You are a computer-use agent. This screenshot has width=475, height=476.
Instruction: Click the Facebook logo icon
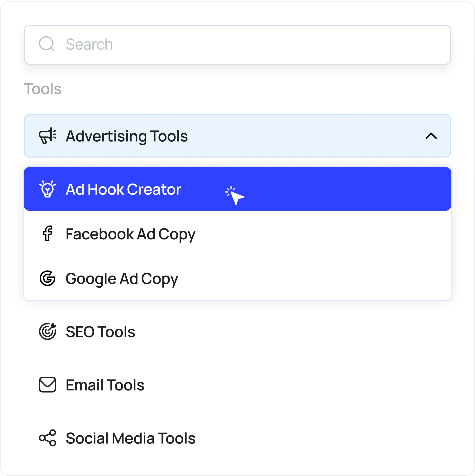pos(47,233)
